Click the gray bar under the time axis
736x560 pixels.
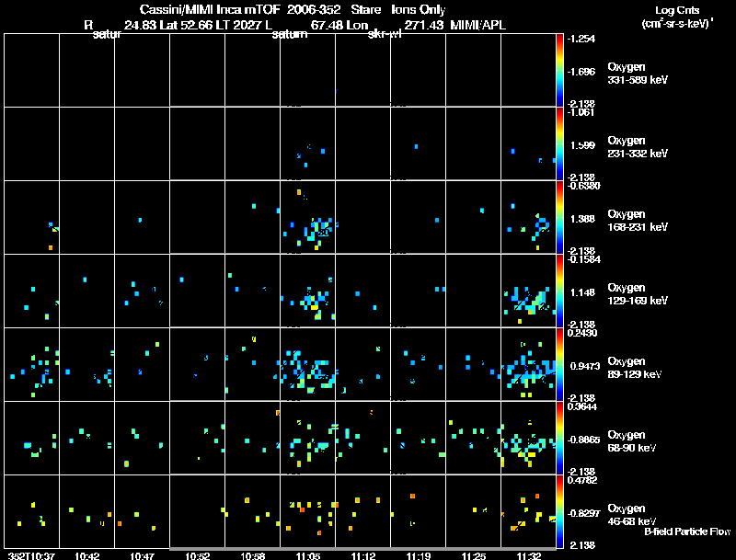[362, 549]
